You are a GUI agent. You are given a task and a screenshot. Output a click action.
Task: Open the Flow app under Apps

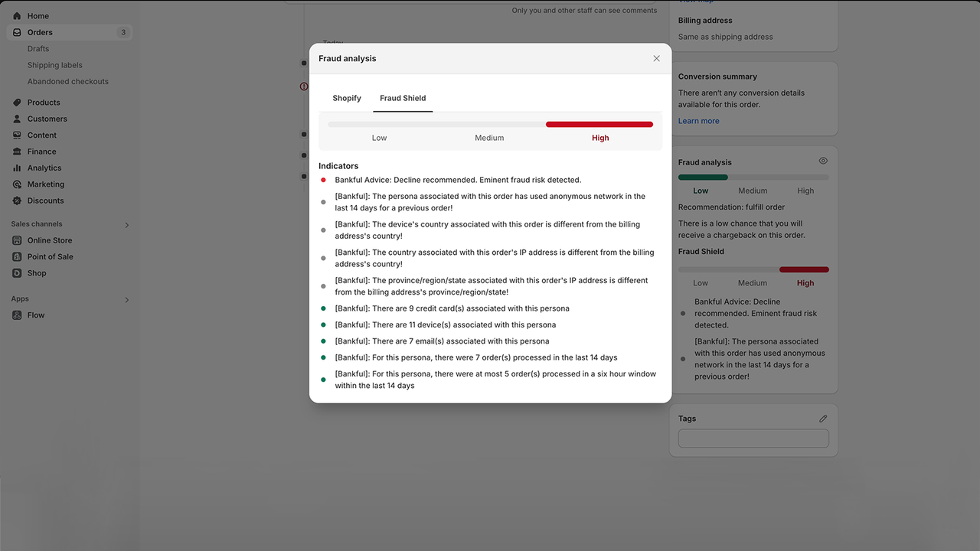(35, 315)
